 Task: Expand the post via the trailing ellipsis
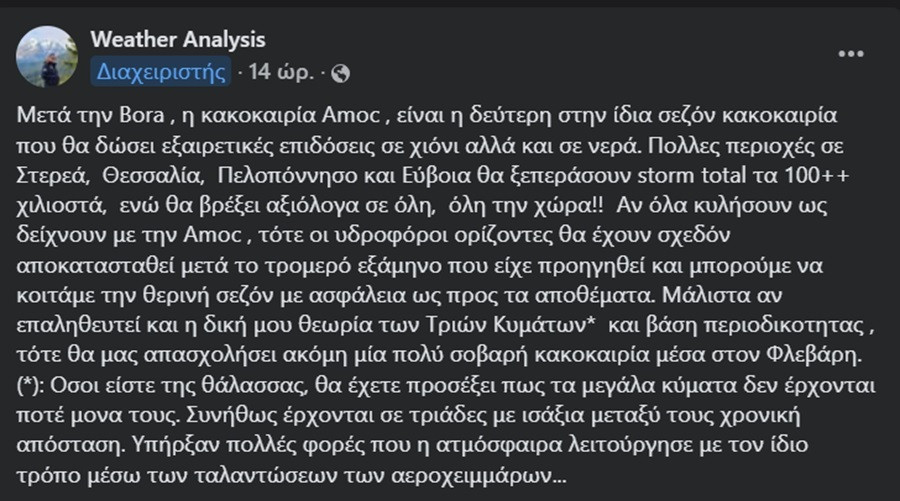[x=559, y=476]
